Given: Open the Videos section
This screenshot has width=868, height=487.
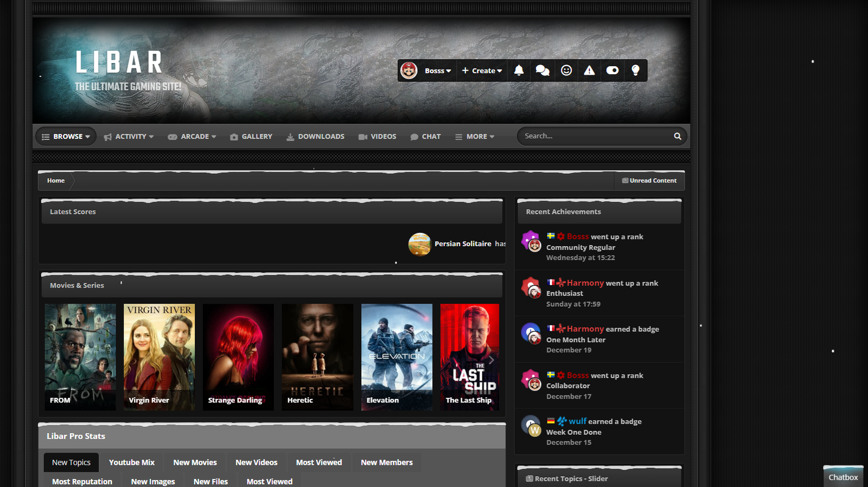Looking at the screenshot, I should (378, 137).
